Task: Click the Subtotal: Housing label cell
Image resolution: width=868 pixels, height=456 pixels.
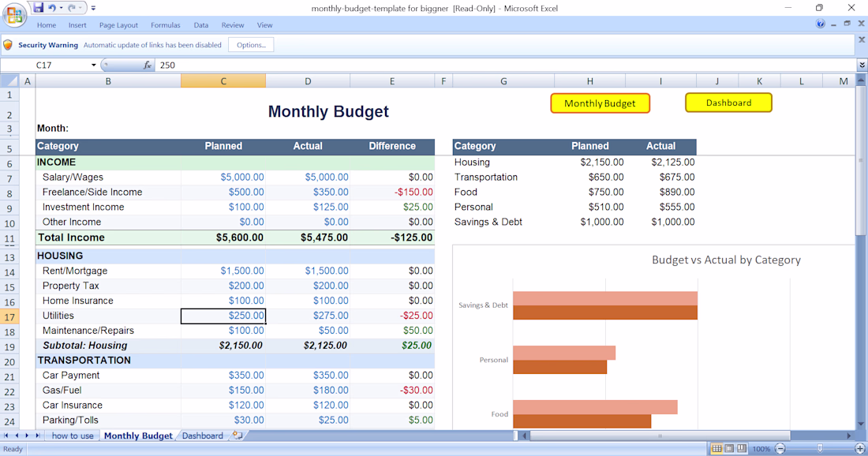Action: (109, 346)
